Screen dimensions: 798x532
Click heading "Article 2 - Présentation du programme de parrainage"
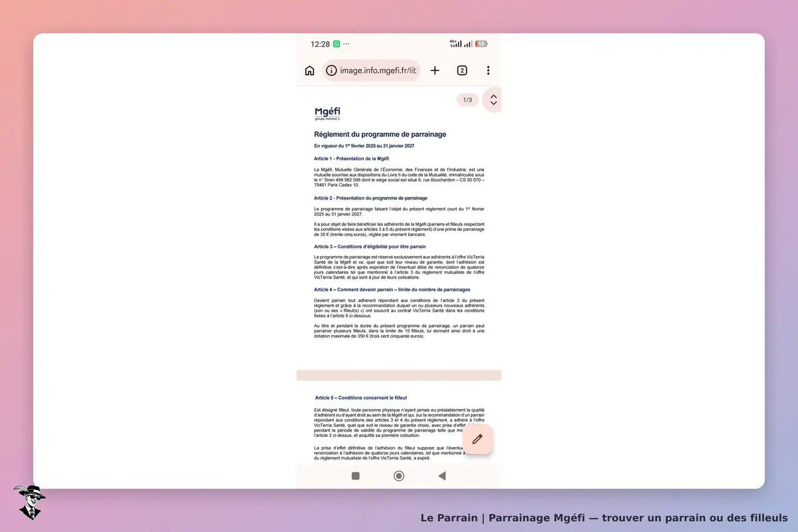click(x=370, y=198)
